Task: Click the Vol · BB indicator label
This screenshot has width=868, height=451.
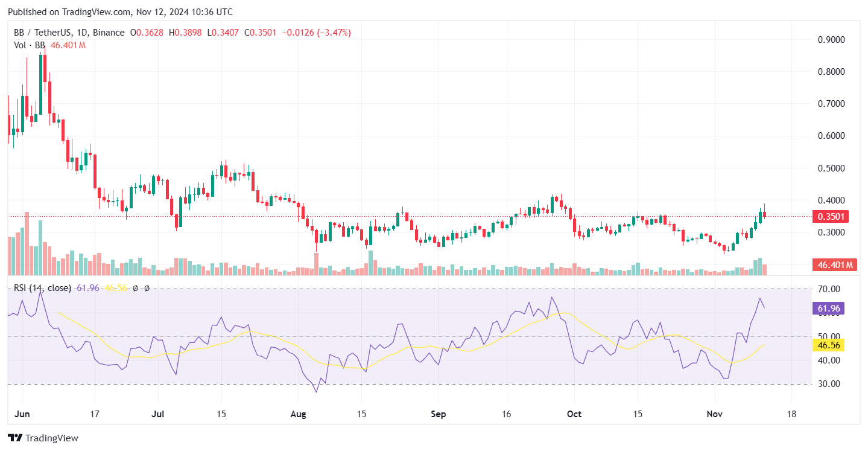Action: (30, 45)
